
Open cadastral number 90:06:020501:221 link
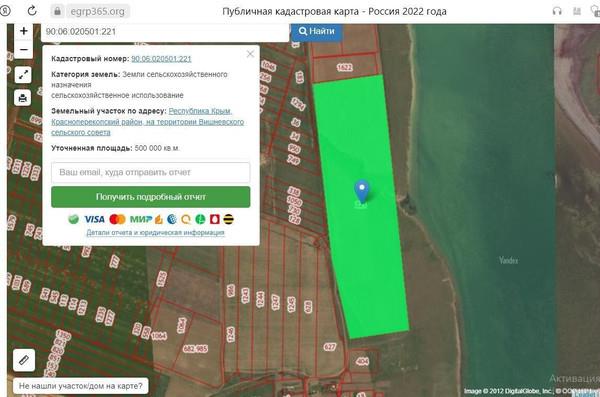(161, 59)
